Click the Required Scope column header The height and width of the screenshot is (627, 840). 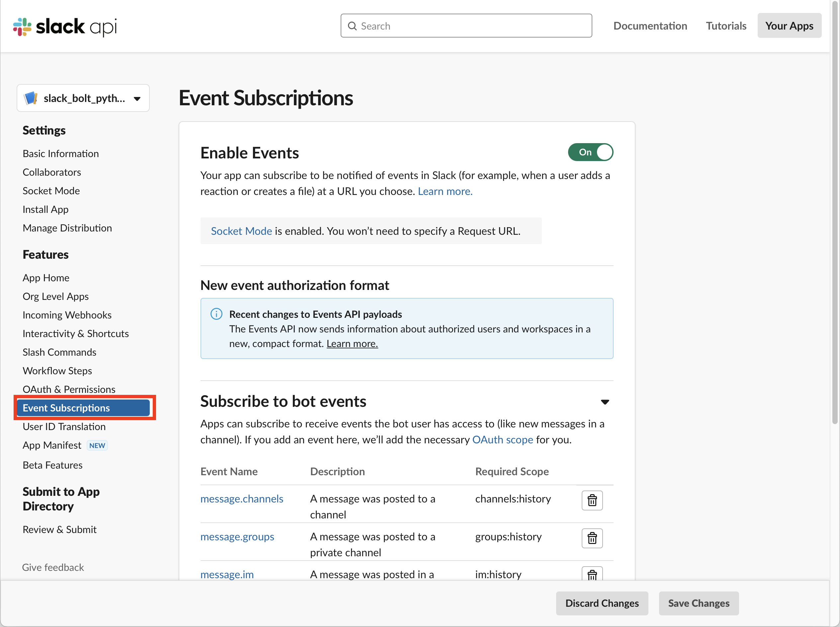[x=512, y=471]
